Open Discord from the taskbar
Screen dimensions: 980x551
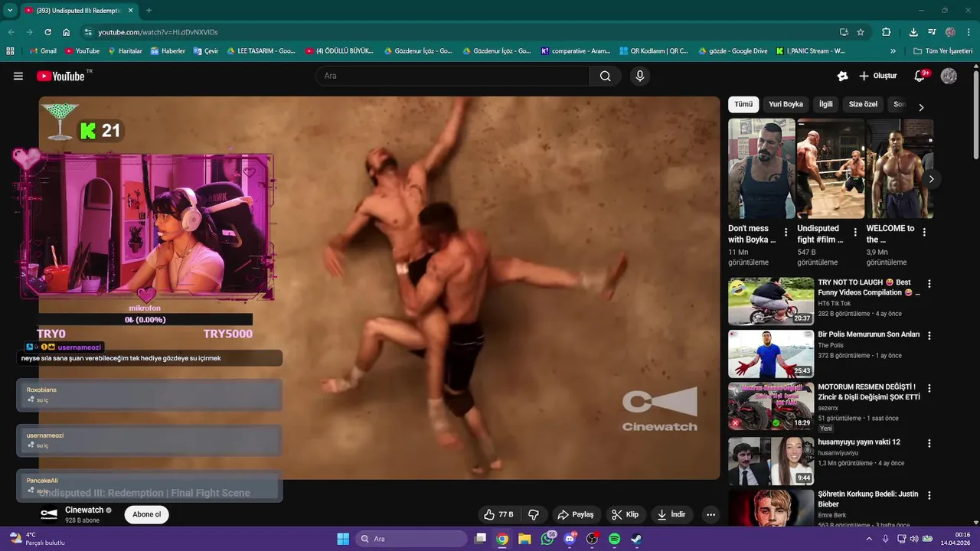pos(570,539)
